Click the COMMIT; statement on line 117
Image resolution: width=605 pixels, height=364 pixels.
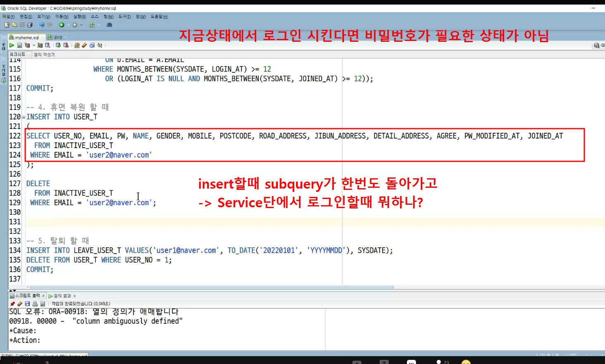click(40, 88)
